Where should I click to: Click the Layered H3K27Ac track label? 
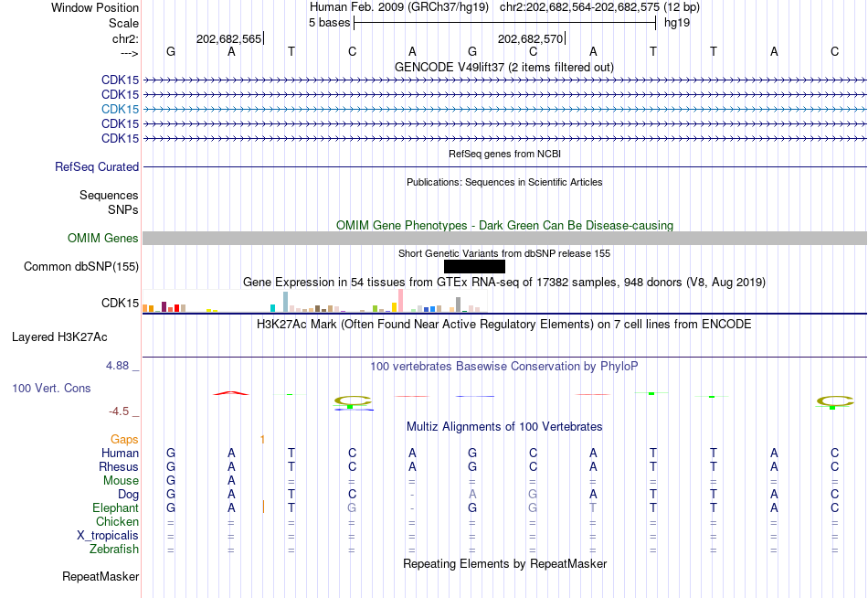(59, 337)
